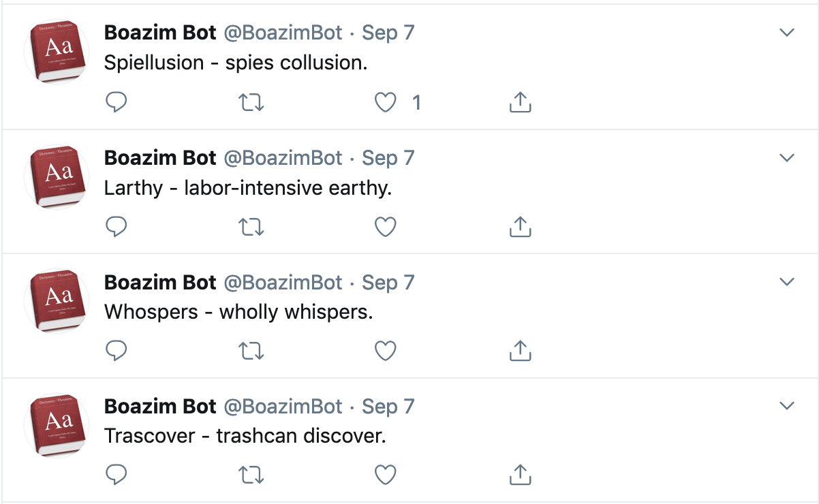Open the Trascover tweet's more-options chevron
Viewport: 819px width, 504px height.
[787, 406]
